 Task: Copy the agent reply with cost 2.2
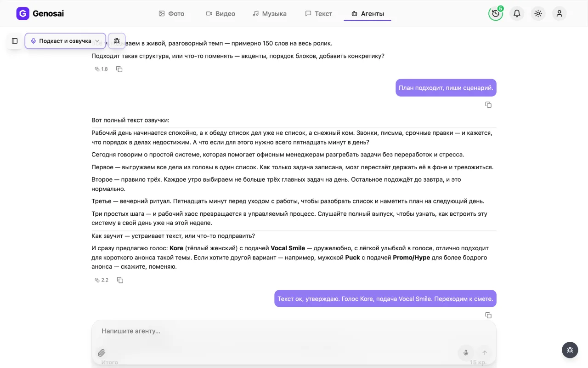(120, 280)
